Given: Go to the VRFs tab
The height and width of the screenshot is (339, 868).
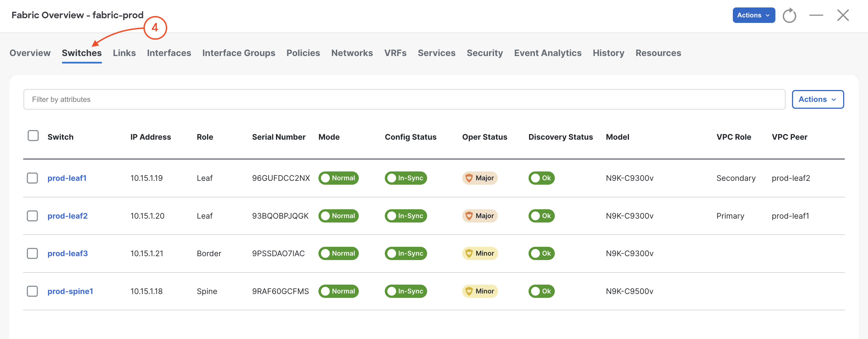Looking at the screenshot, I should [x=395, y=53].
